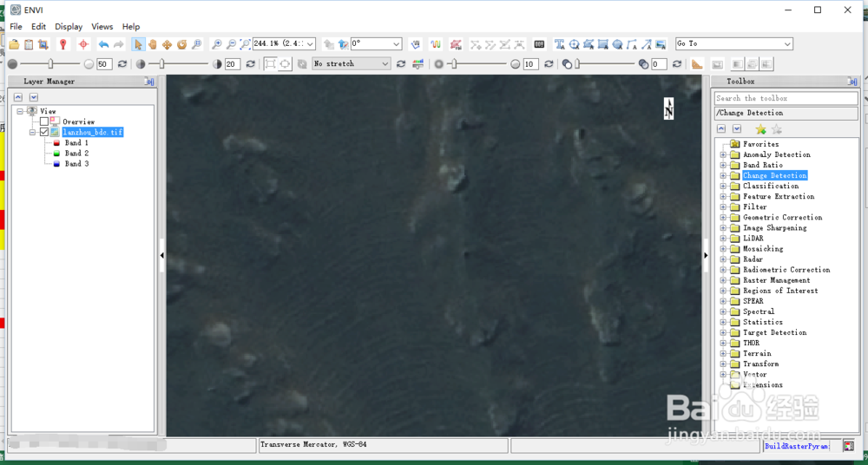Image resolution: width=868 pixels, height=465 pixels.
Task: Expand the Change Detection folder
Action: [723, 175]
